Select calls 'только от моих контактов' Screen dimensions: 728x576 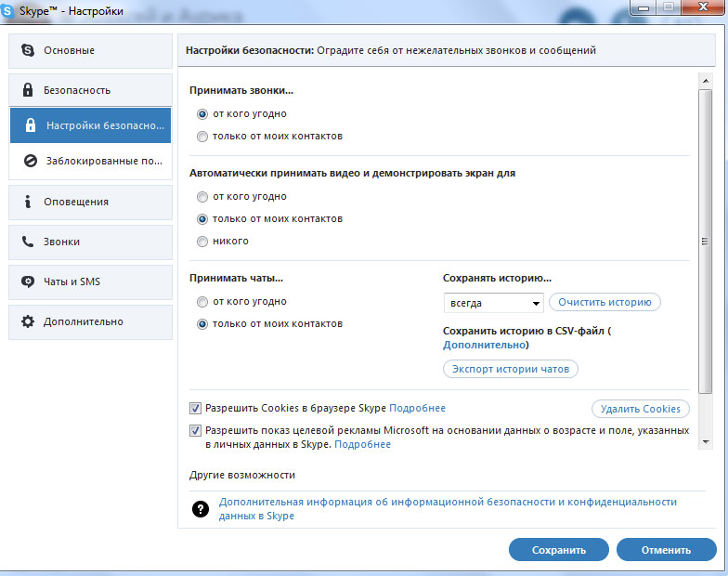pos(202,136)
